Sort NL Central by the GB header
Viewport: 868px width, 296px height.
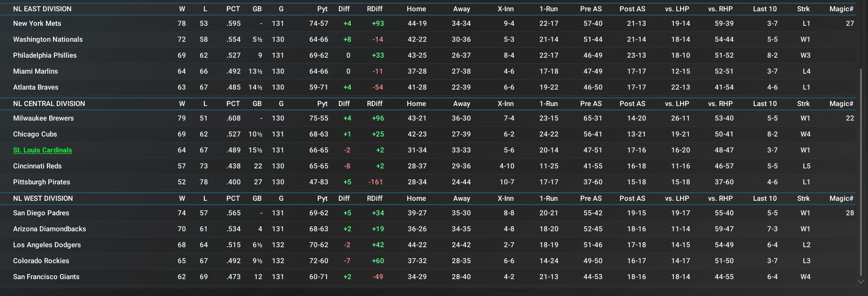[x=257, y=104]
